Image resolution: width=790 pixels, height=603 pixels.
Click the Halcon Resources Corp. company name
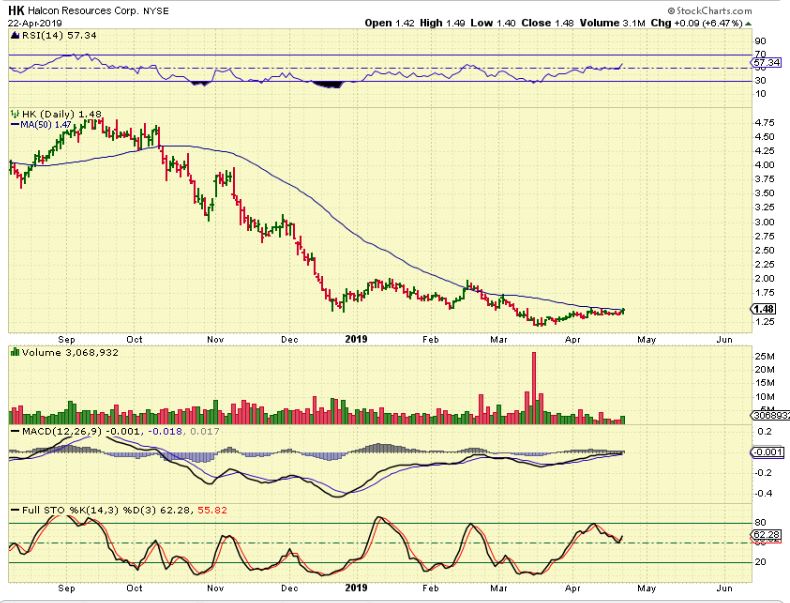coord(85,9)
